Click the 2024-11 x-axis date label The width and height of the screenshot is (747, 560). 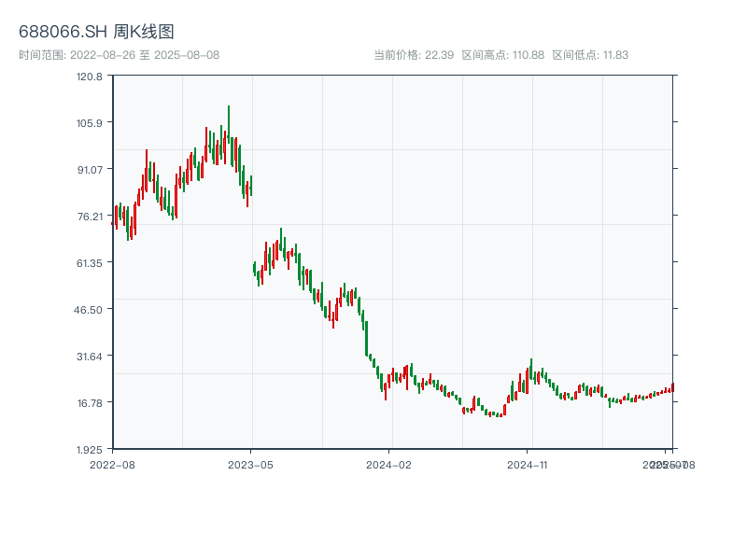(527, 464)
